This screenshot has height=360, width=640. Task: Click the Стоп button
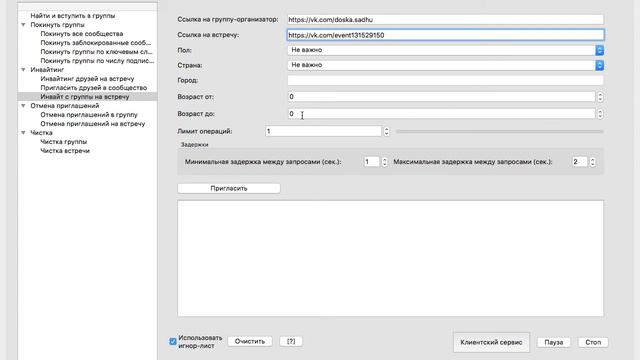point(593,342)
